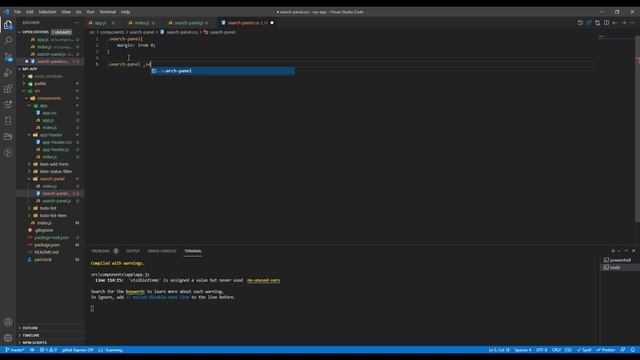Close the terminal panel
Screen dimensions: 640x360
tap(633, 251)
